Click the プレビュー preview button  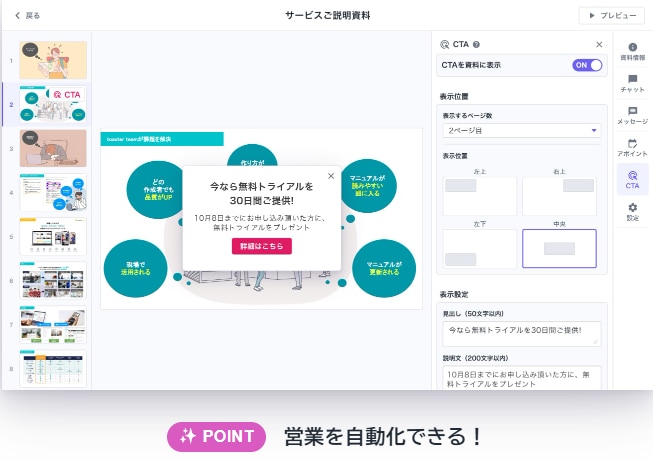pyautogui.click(x=611, y=16)
